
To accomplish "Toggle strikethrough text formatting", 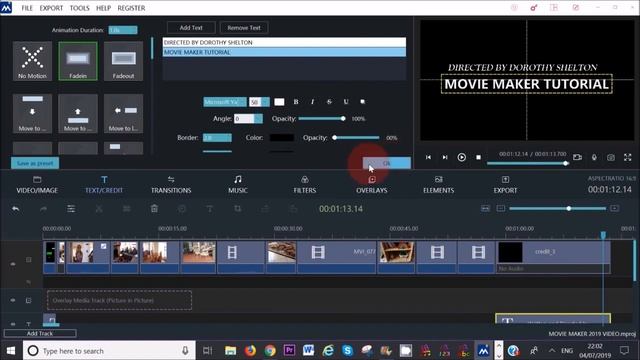I will click(x=329, y=102).
